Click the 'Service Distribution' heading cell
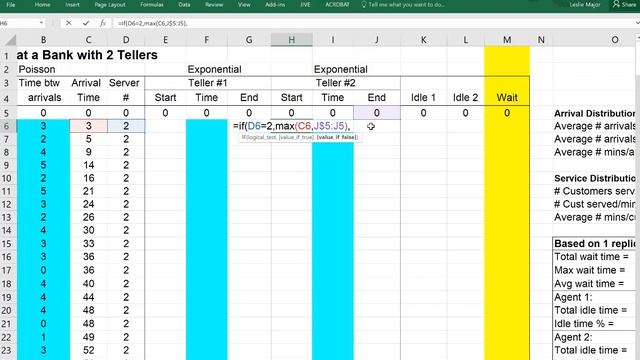The image size is (640, 360). [594, 178]
